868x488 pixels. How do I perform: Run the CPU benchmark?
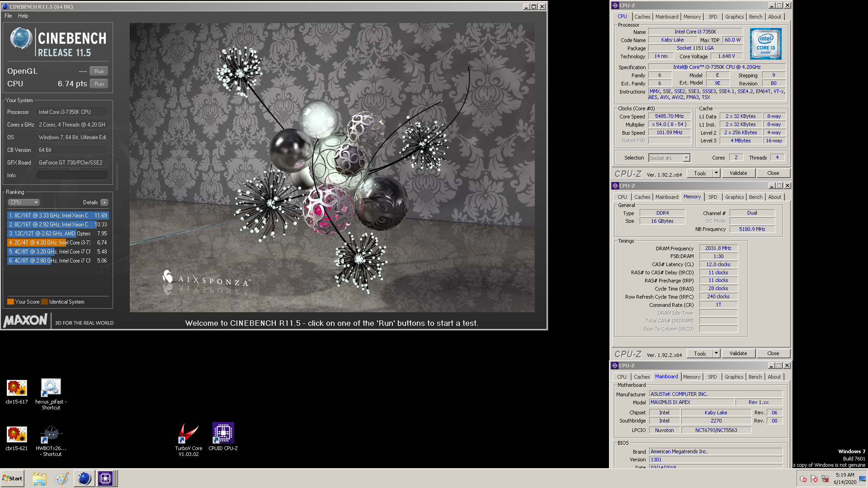click(99, 84)
